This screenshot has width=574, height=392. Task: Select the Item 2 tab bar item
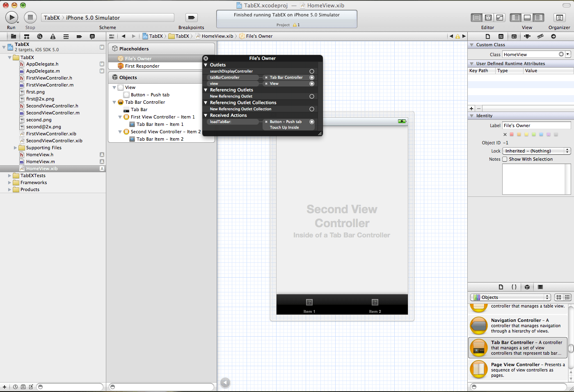375,305
